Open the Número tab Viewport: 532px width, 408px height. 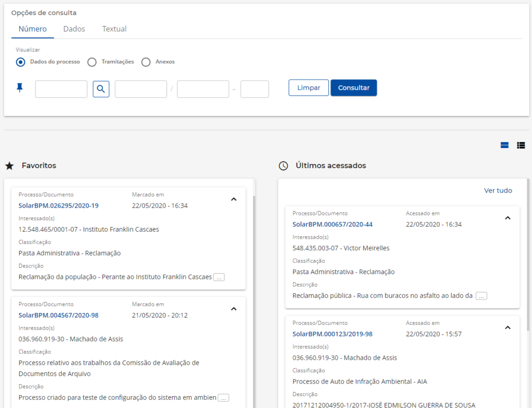[33, 29]
